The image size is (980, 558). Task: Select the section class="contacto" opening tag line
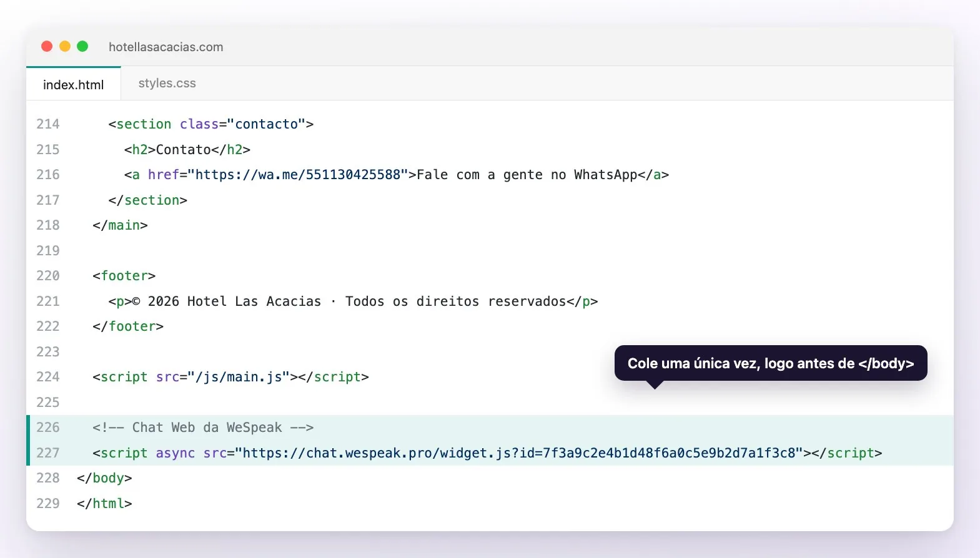[x=210, y=124]
